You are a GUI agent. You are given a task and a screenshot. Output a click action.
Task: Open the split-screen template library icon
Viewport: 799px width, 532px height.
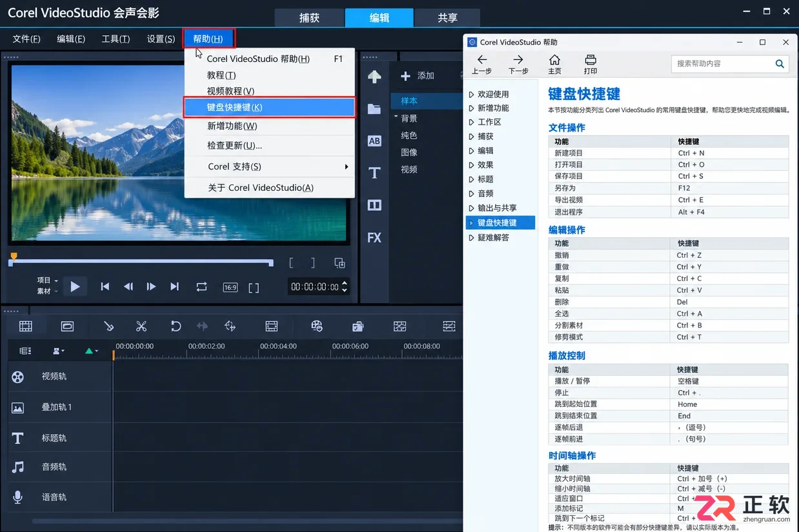(x=374, y=205)
